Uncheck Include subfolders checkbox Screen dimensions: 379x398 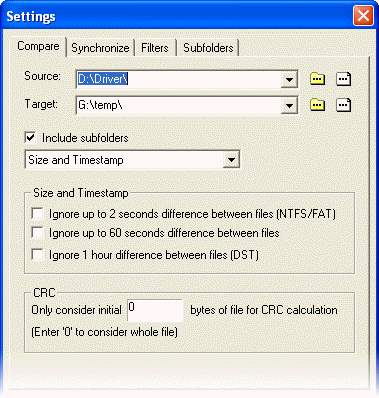(x=30, y=137)
